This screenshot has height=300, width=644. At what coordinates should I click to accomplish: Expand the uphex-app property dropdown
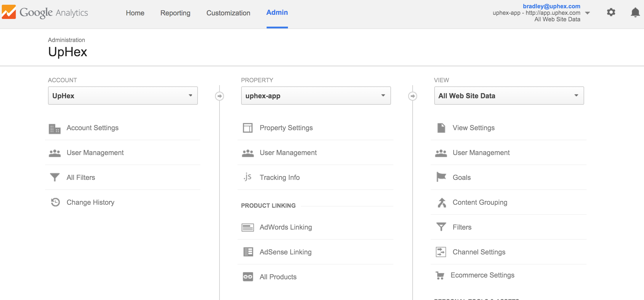click(316, 96)
